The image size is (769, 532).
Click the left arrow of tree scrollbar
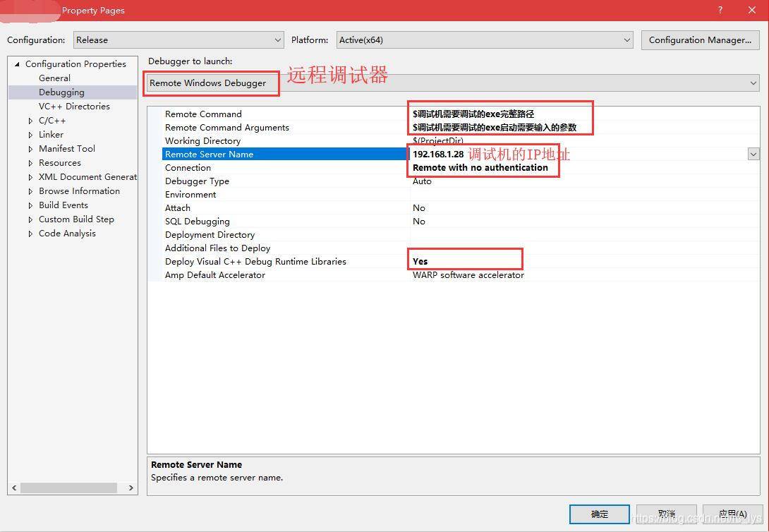[x=14, y=488]
